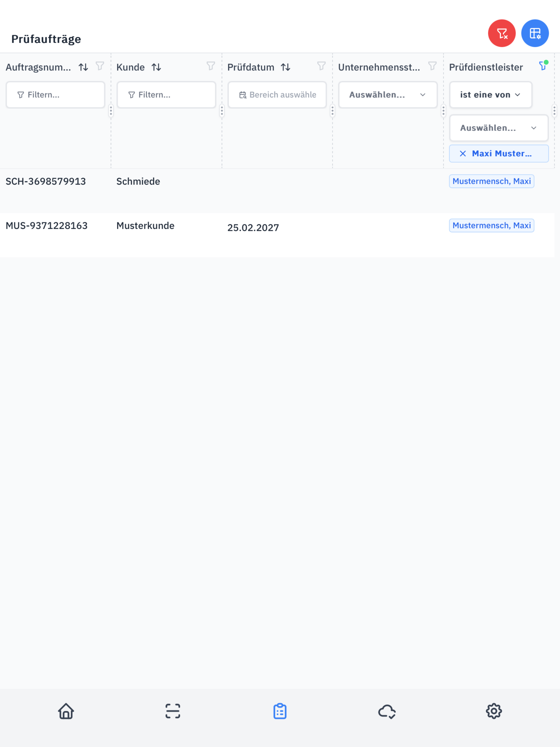Toggle Prüfdatum column filter funnel
Image resolution: width=560 pixels, height=747 pixels.
[x=321, y=66]
